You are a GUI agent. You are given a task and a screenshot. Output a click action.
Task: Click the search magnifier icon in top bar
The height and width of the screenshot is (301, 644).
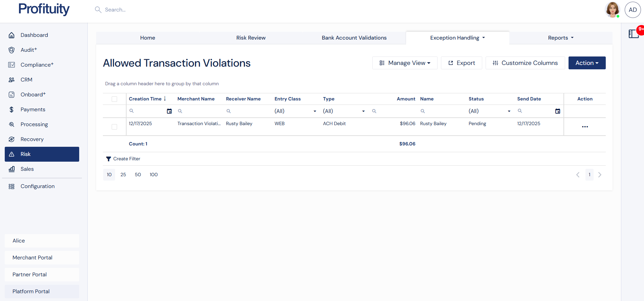98,10
